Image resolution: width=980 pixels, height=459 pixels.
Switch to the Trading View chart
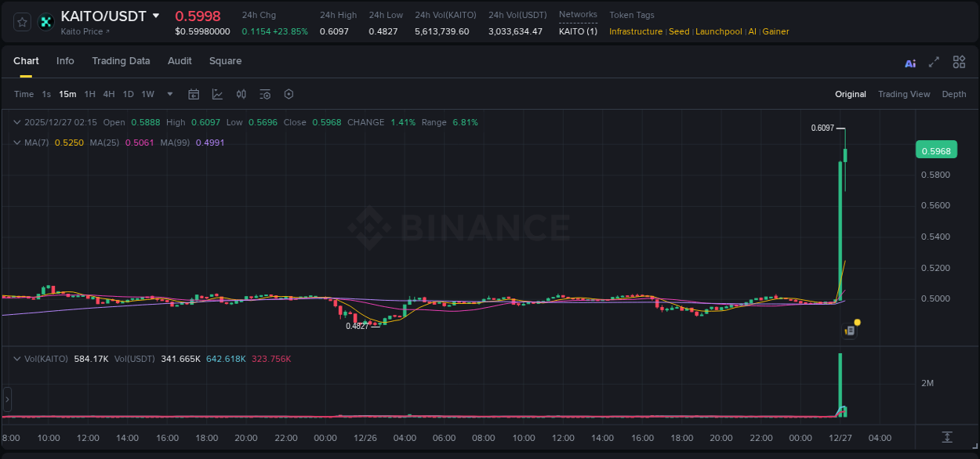click(904, 94)
